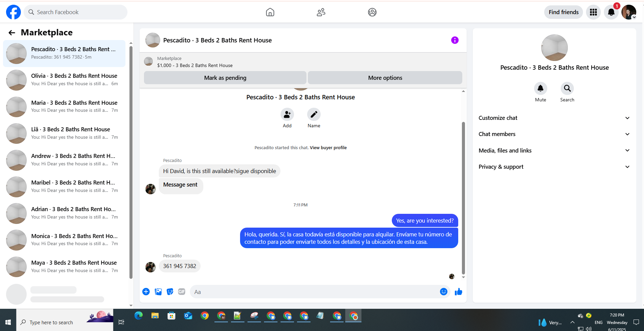Open the apps grid menu
The image size is (644, 331).
pos(593,12)
